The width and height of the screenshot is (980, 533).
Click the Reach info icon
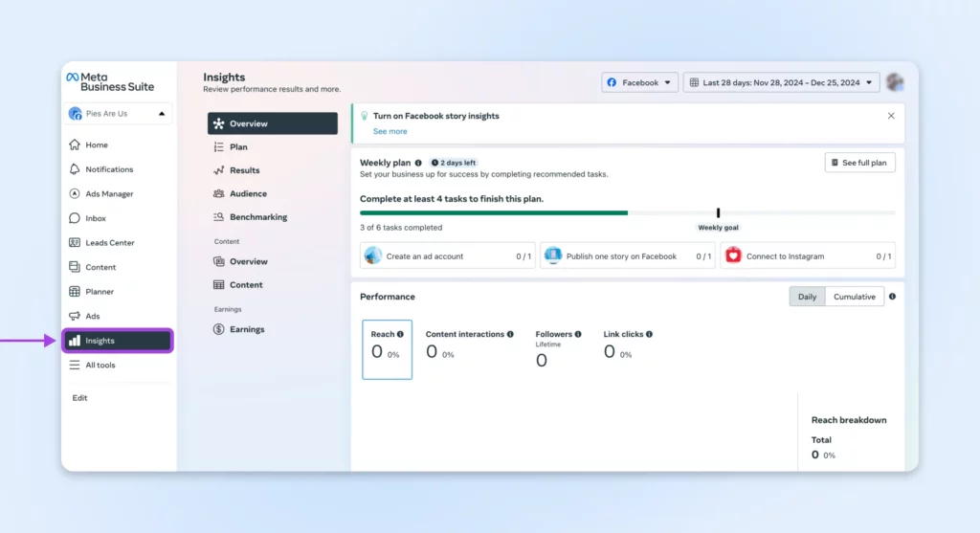(400, 334)
